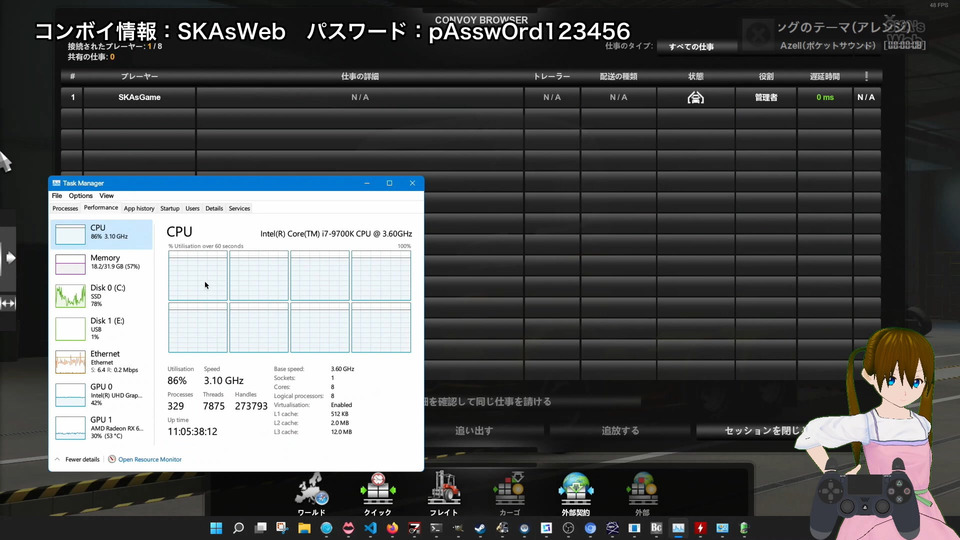The height and width of the screenshot is (540, 960).
Task: Open the View menu in Task Manager
Action: 107,196
